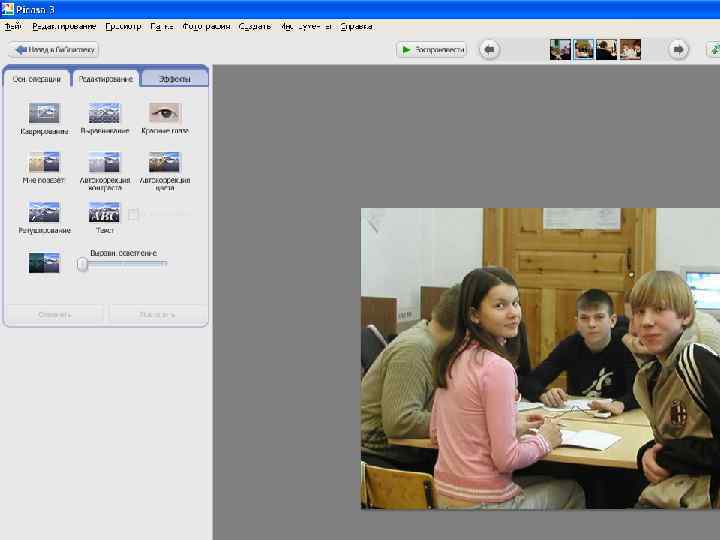The width and height of the screenshot is (720, 540).
Task: Toggle the greyed checkbox next to Text tool
Action: click(133, 214)
